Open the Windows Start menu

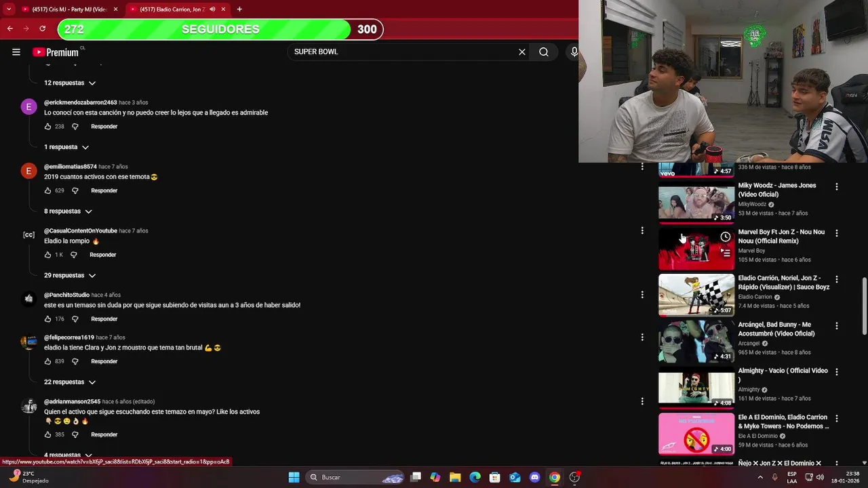click(294, 477)
